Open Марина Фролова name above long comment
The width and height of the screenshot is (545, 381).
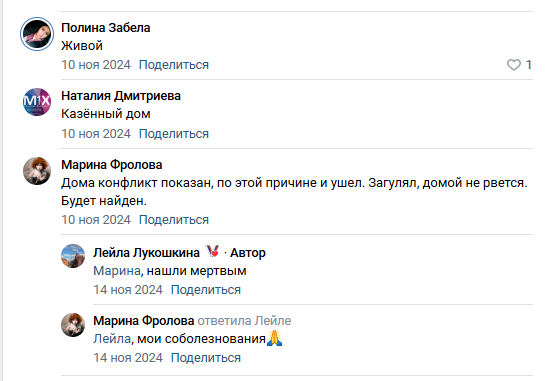click(112, 165)
